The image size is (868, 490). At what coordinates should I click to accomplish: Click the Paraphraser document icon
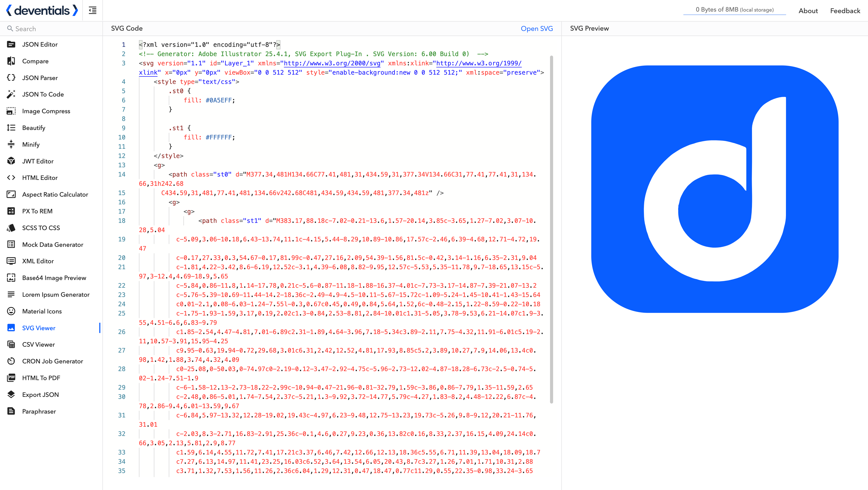coord(11,411)
